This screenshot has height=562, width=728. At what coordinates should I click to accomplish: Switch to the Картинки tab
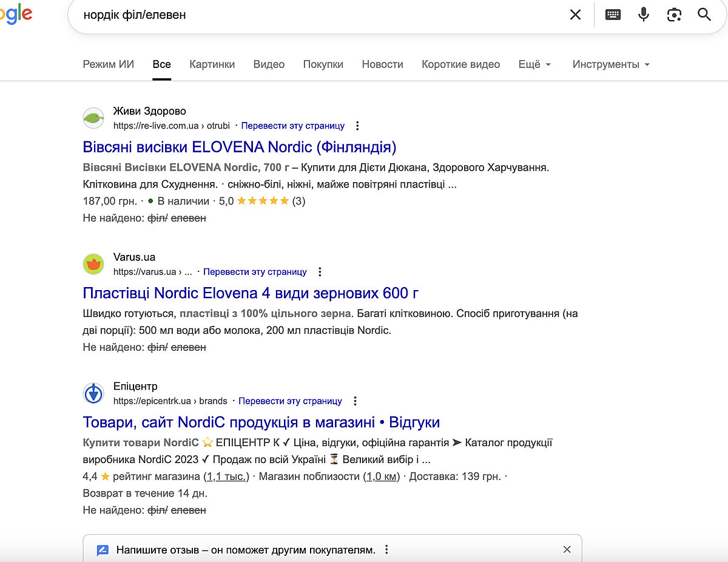212,64
